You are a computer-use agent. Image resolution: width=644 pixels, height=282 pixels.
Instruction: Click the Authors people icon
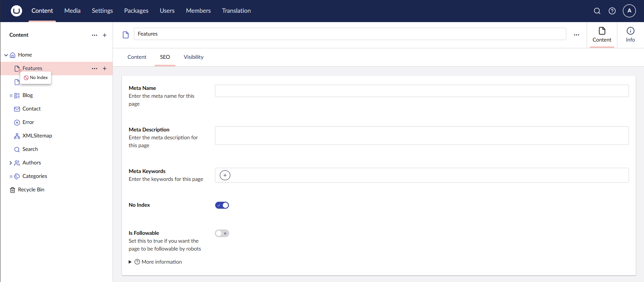pos(17,163)
